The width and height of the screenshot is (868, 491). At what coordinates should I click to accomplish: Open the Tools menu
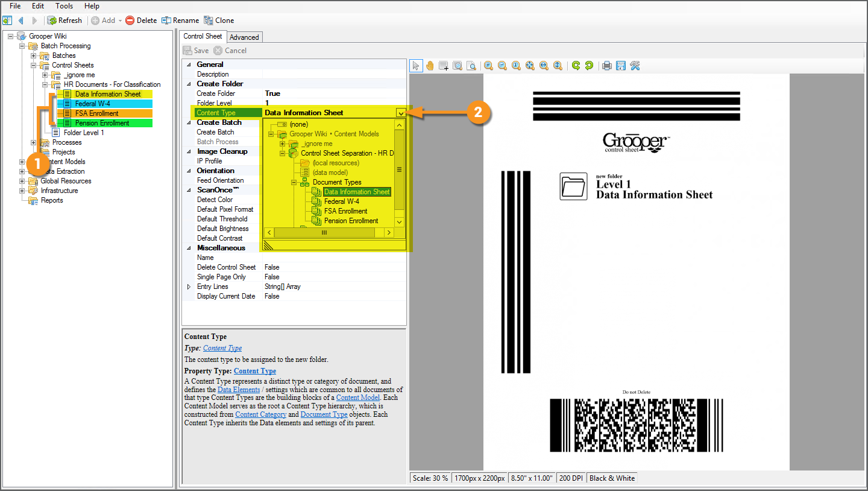click(x=64, y=6)
